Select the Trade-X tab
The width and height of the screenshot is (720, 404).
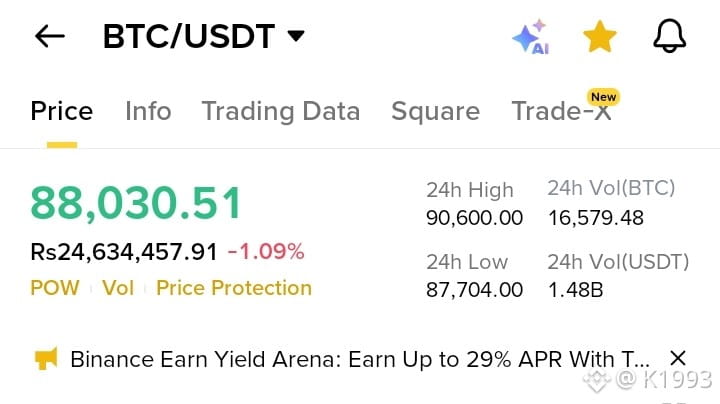tap(560, 111)
